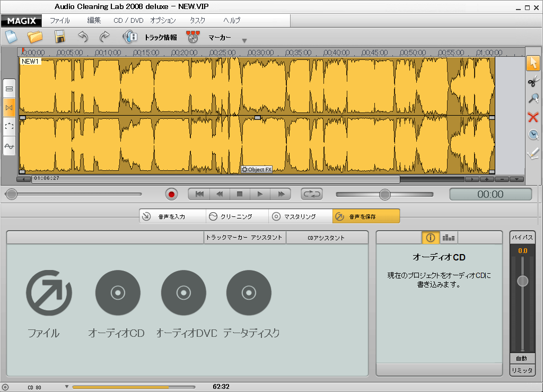Choose the Audio DVD disc icon
Viewport: 543px width, 392px height.
183,293
